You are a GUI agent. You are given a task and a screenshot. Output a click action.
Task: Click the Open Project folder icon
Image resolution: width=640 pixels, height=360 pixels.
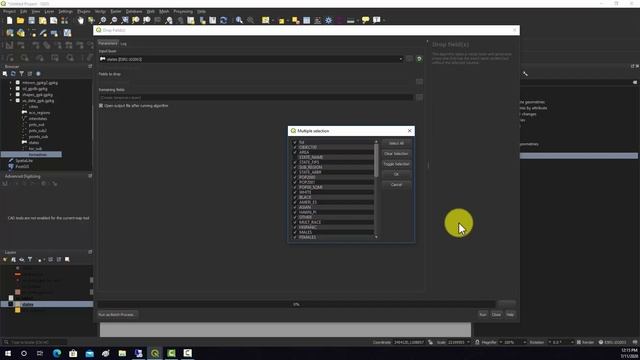tap(20, 20)
